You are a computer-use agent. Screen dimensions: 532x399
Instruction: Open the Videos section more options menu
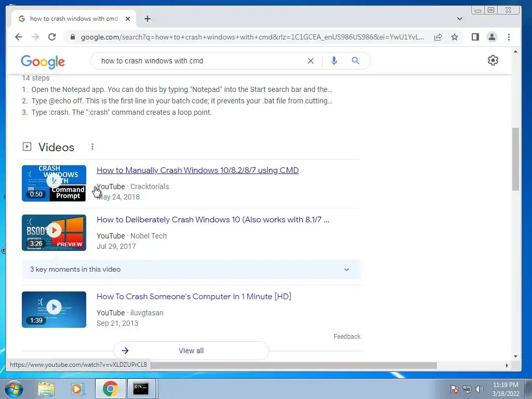[92, 147]
